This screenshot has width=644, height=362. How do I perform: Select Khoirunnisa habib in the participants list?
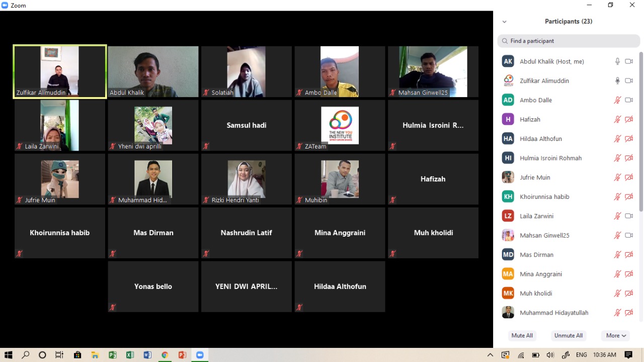[x=544, y=197]
